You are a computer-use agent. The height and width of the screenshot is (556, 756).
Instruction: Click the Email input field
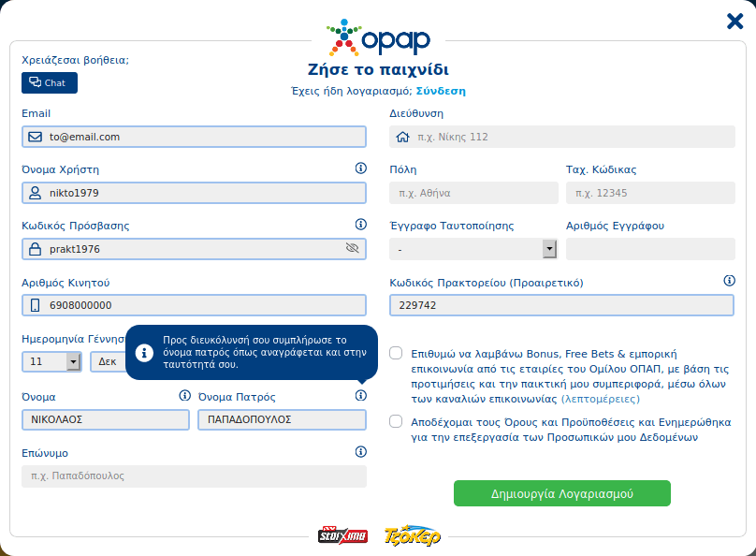(x=194, y=137)
